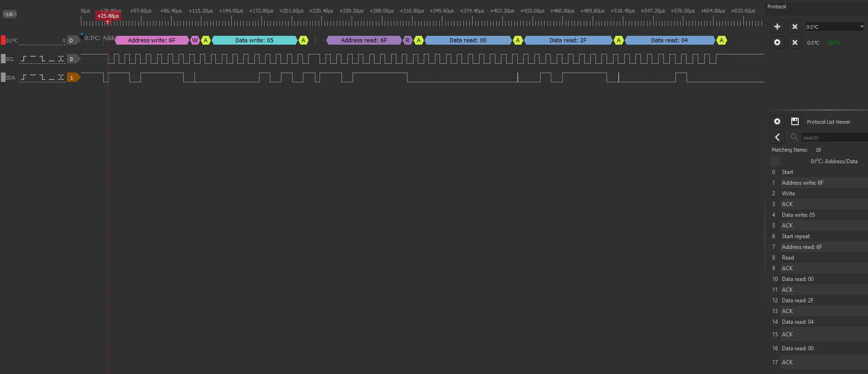
Task: Set either-edge trigger on SCL
Action: pos(61,59)
